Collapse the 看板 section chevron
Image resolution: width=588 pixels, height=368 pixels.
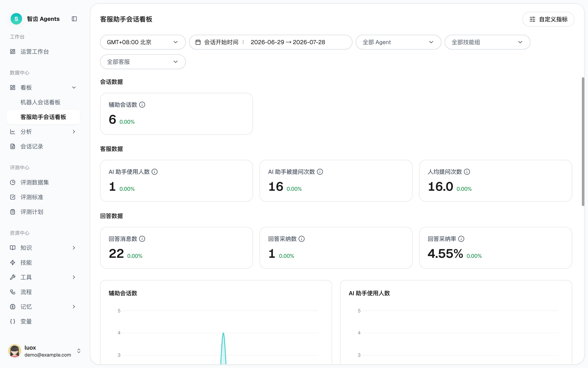coord(74,88)
